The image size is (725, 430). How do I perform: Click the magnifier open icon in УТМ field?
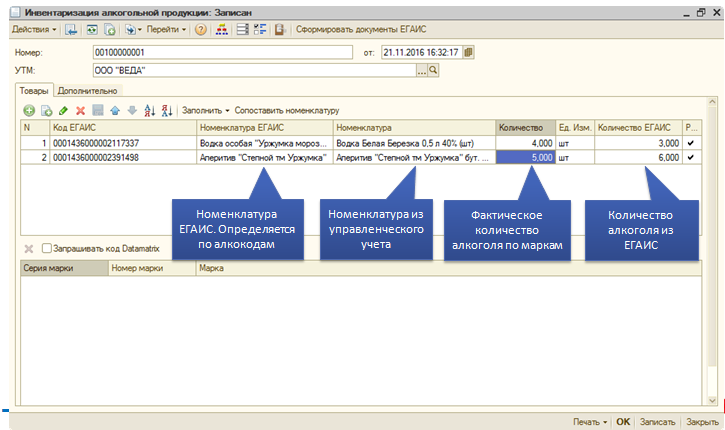point(433,70)
